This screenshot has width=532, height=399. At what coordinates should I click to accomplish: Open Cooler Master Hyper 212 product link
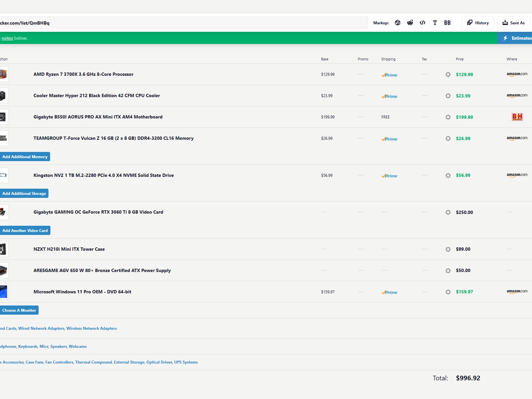(97, 95)
